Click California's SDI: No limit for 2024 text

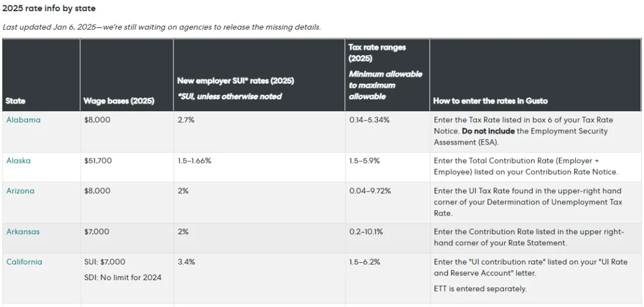(x=123, y=278)
